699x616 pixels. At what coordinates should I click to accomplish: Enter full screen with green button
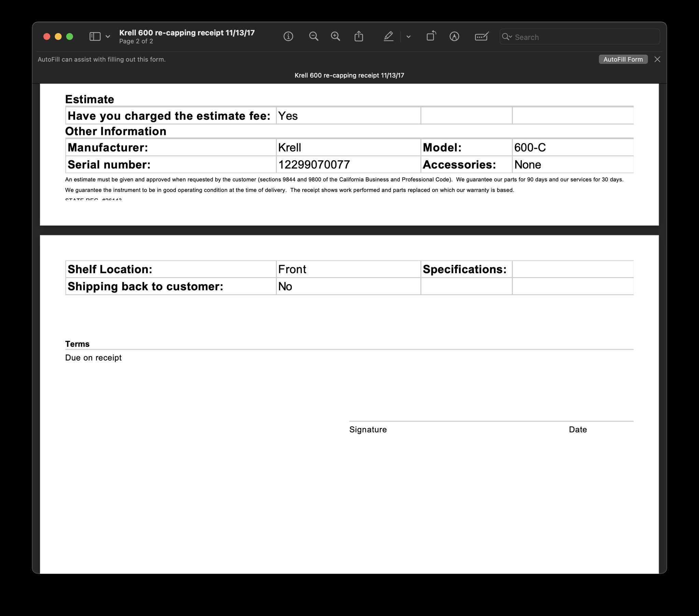click(x=69, y=36)
